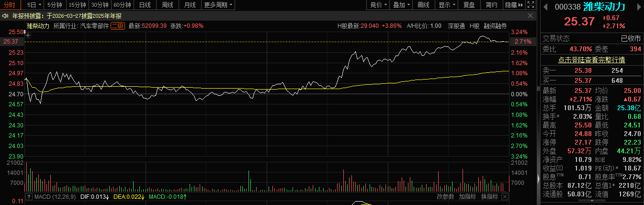
Task: Click the 融资融券 label
Action: click(495, 26)
